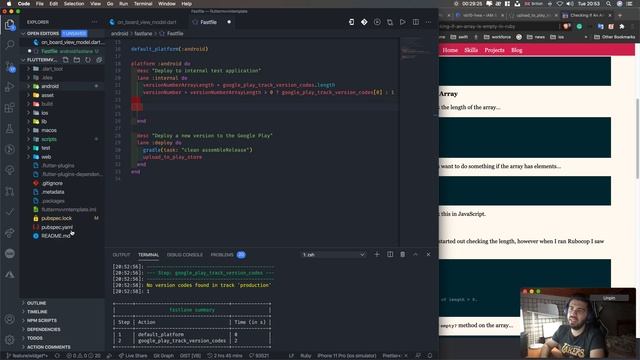Switch to on_board_view_model.dart editor tab
Screen dimensions: 640x360
point(147,22)
